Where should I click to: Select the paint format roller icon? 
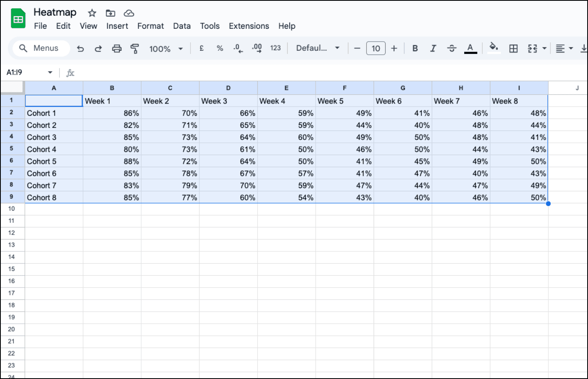135,48
